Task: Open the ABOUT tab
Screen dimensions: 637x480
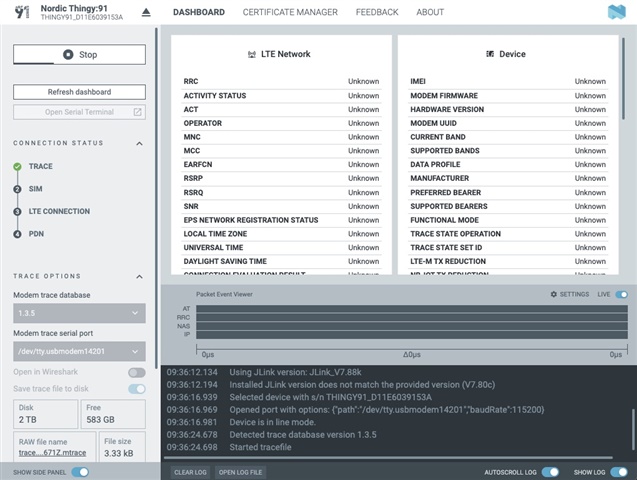Action: [430, 12]
